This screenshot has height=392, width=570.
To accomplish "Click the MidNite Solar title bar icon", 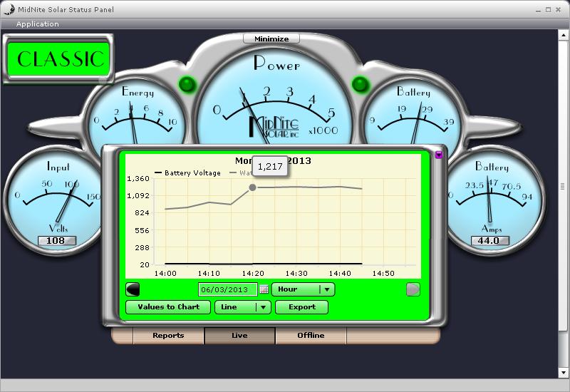I will (x=9, y=9).
